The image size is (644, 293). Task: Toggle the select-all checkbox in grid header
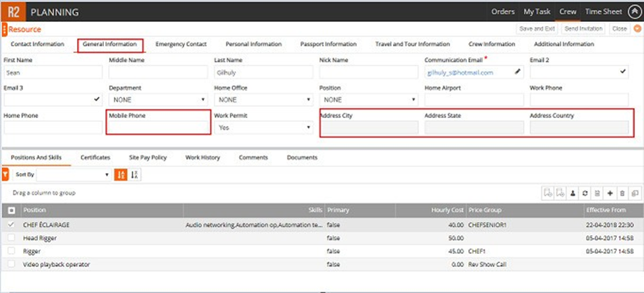coord(12,210)
